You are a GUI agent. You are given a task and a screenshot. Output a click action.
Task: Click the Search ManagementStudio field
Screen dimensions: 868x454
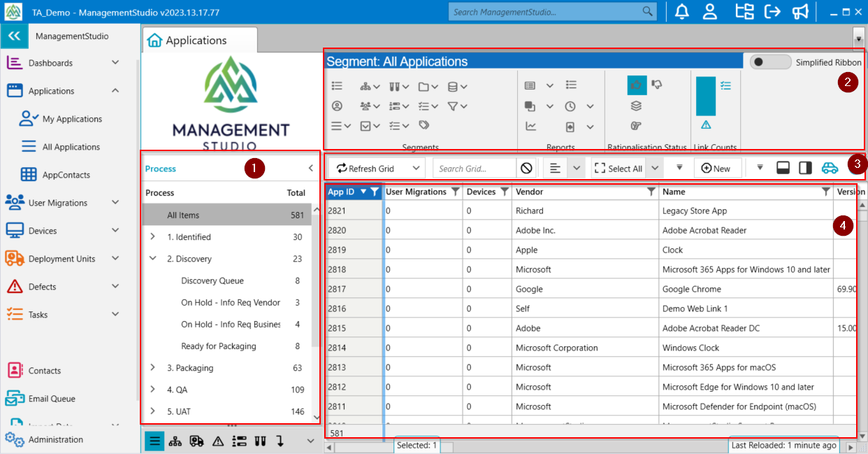click(x=545, y=11)
